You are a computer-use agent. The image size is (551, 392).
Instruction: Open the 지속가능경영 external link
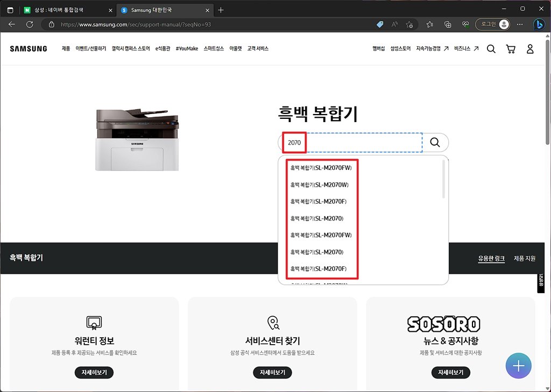click(432, 48)
